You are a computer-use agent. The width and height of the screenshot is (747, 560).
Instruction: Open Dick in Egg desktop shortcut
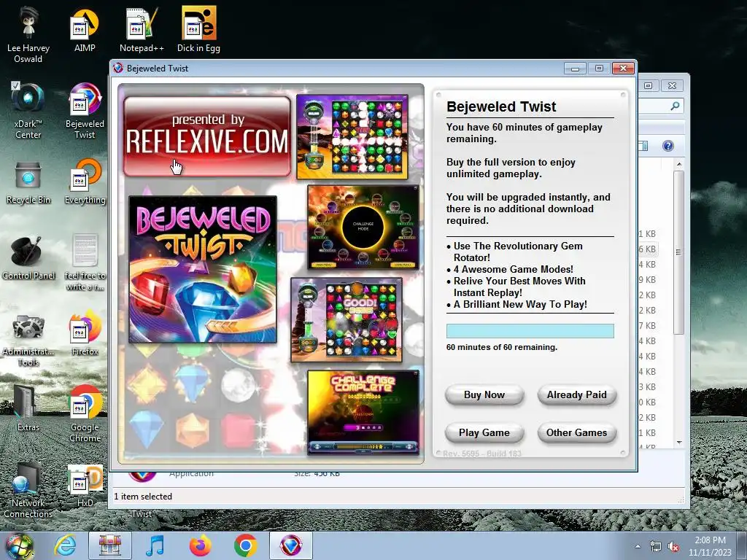(x=198, y=31)
